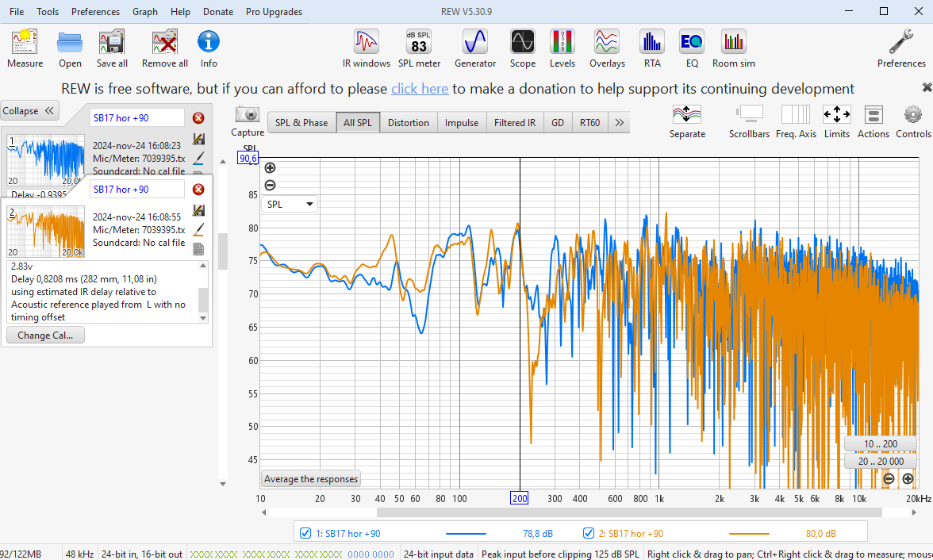Click the horizontal graph scrollbar thumb
The image size is (933, 560).
tap(629, 512)
